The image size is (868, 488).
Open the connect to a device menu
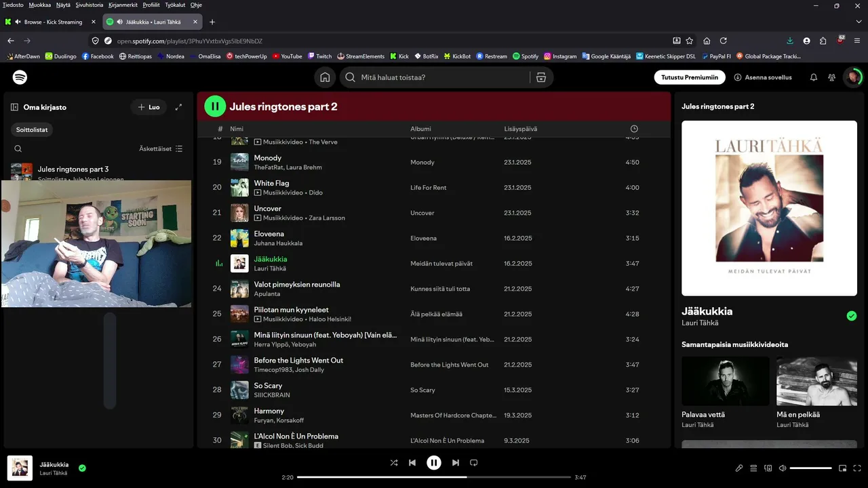tap(768, 468)
